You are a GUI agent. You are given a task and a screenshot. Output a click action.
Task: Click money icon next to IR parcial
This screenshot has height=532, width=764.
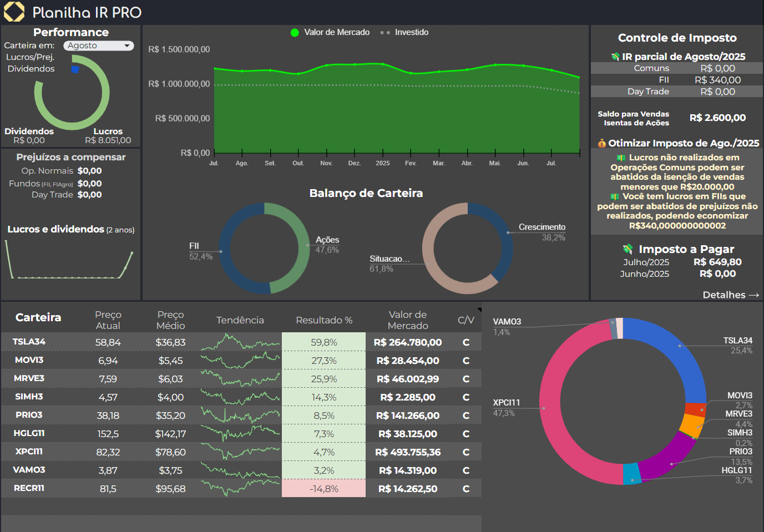[615, 57]
